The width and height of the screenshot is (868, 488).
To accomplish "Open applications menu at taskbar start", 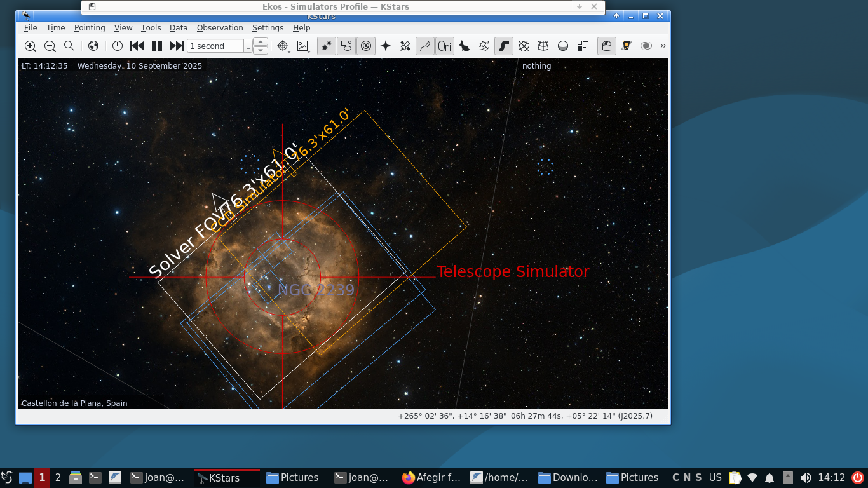I will [x=8, y=478].
